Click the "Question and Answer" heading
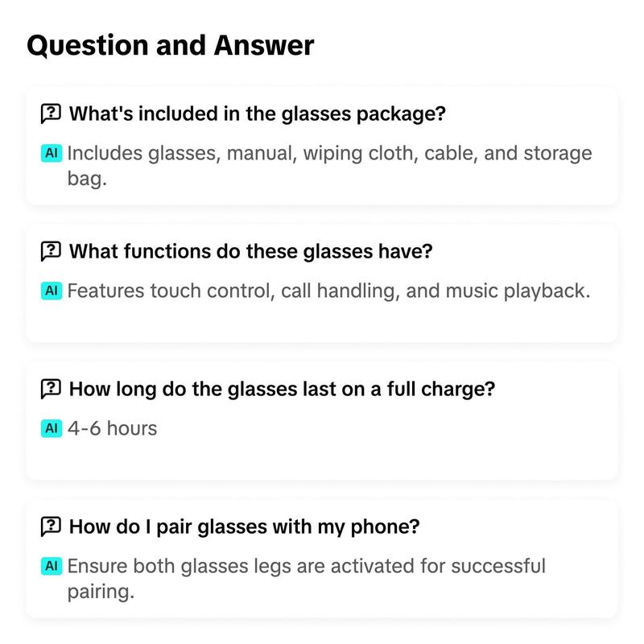Viewport: 644px width, 644px height. pyautogui.click(x=171, y=45)
